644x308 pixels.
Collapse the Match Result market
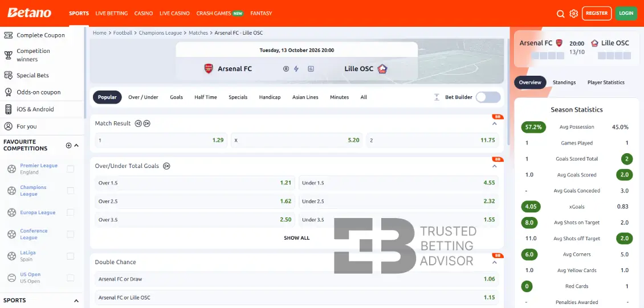[495, 124]
